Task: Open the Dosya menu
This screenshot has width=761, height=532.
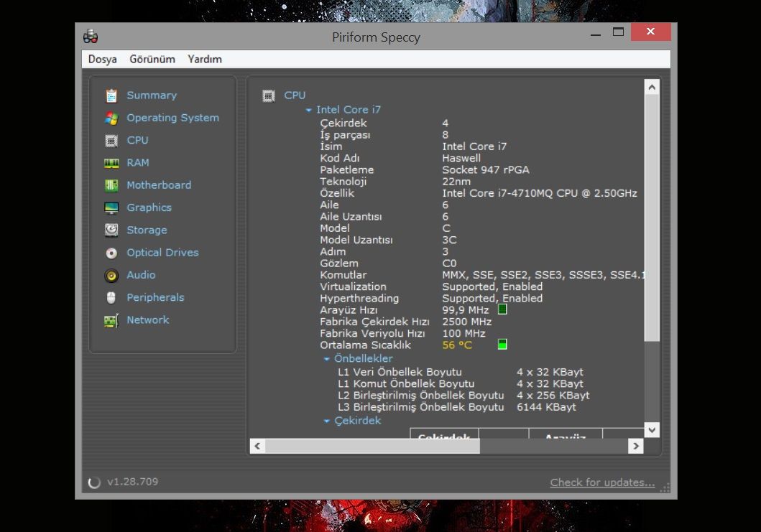Action: tap(102, 59)
